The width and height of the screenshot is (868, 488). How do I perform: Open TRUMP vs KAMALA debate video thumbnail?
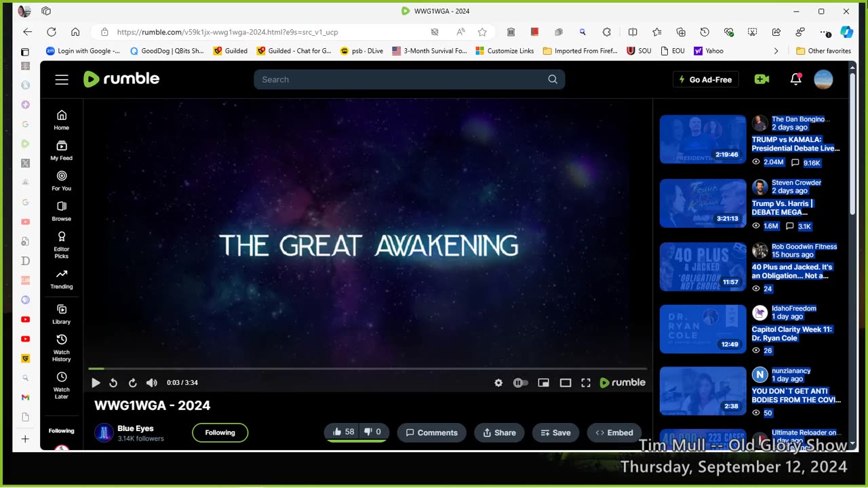703,139
